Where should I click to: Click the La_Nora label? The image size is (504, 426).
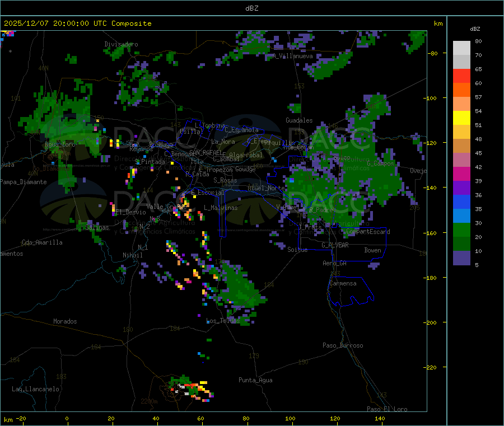click(223, 142)
